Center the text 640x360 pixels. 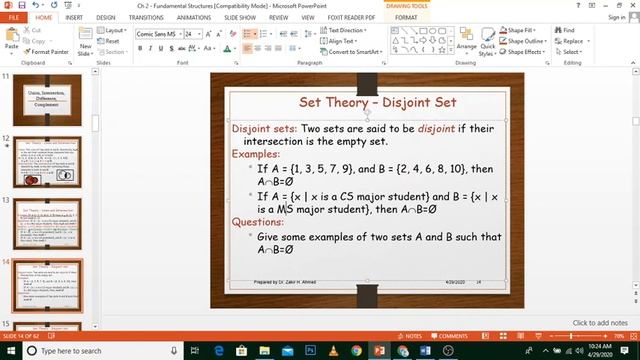click(x=258, y=49)
